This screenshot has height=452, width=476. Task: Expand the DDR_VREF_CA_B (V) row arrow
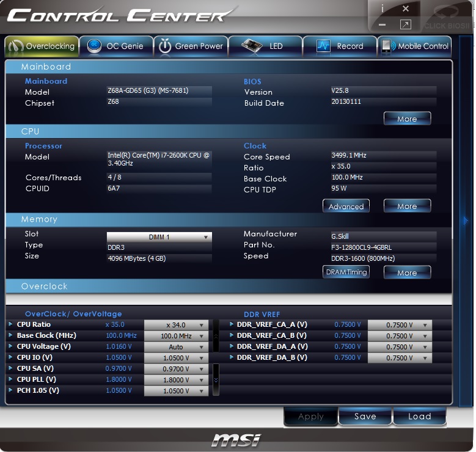(x=232, y=335)
